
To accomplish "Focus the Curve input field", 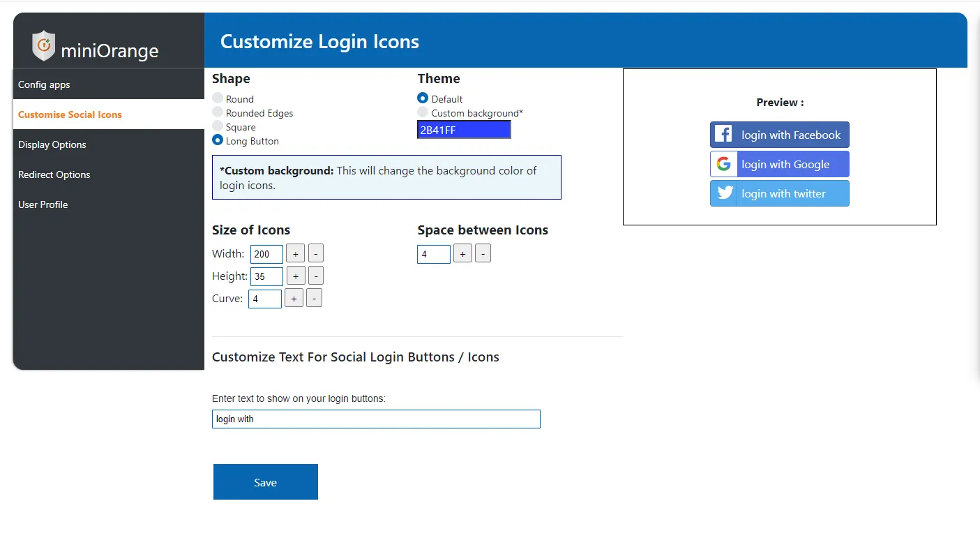I will click(x=265, y=299).
